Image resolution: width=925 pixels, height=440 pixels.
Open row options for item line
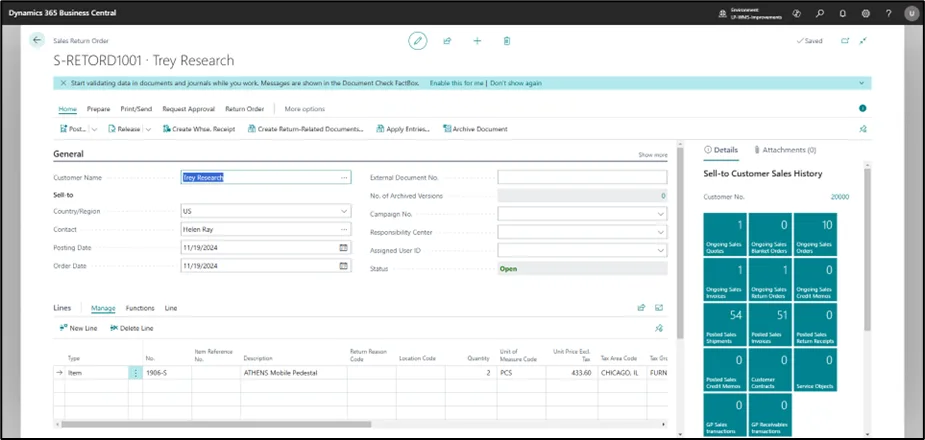[136, 373]
